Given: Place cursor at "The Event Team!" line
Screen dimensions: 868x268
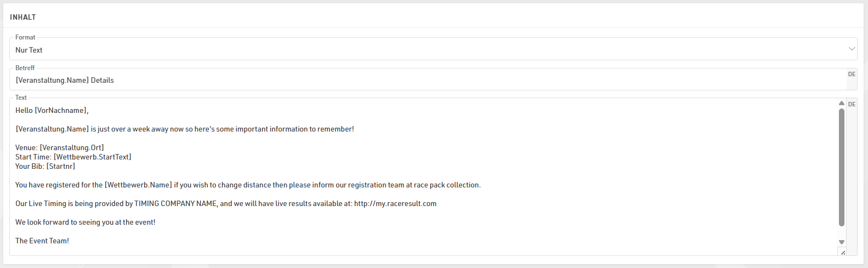Looking at the screenshot, I should pyautogui.click(x=42, y=241).
